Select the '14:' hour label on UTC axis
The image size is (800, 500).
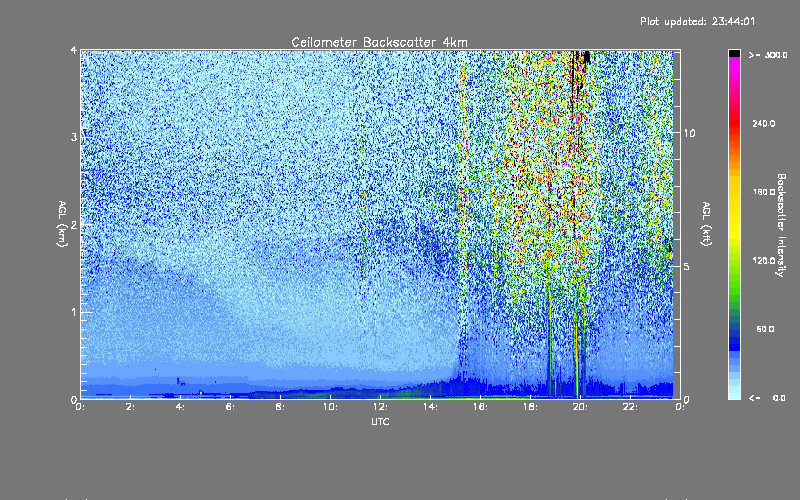point(430,407)
